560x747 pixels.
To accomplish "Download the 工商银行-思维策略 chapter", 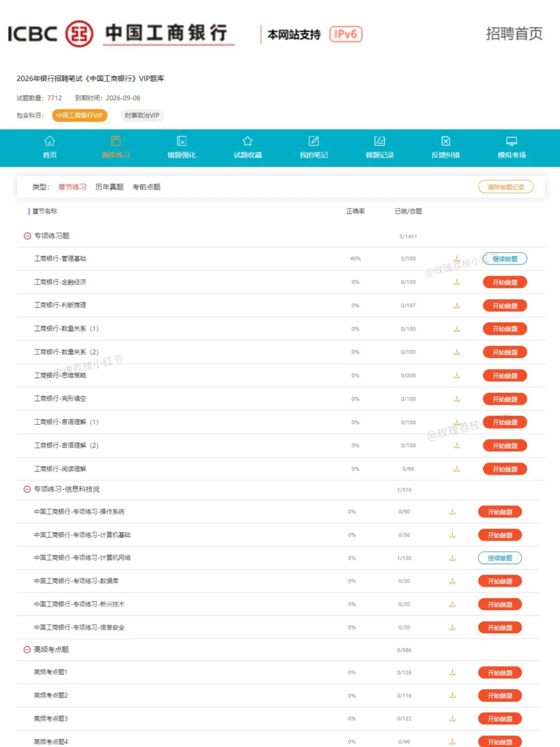I will [x=457, y=376].
